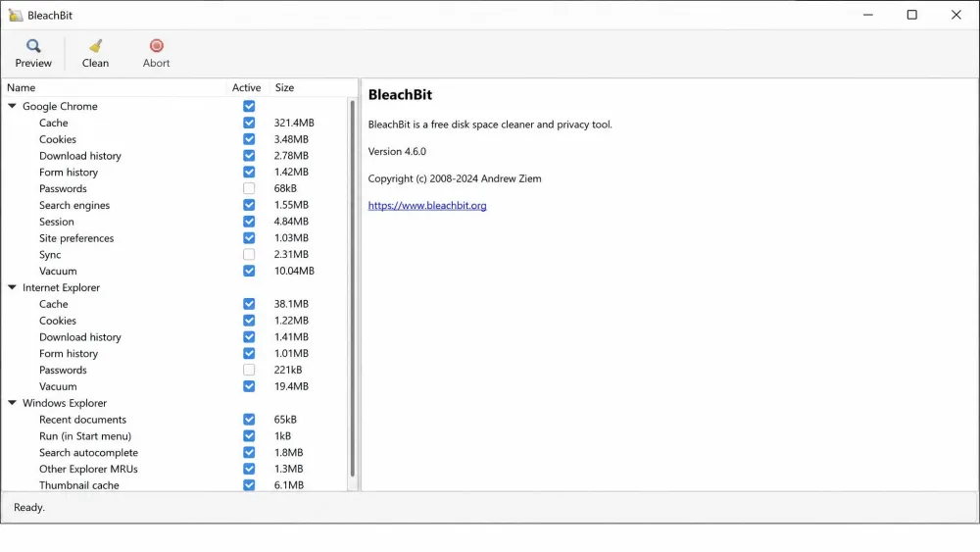Click the Preview magnifier icon
The width and height of the screenshot is (980, 552).
33,46
